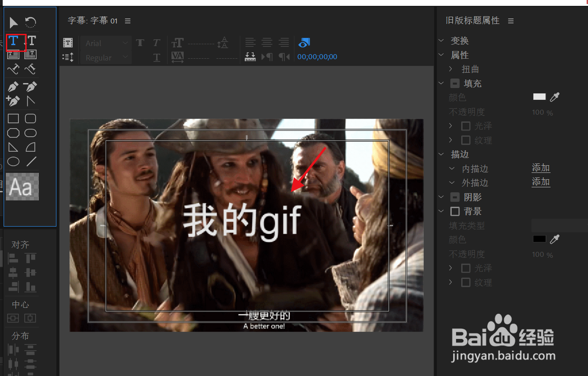Select the Ellipse tool
Screen dimensions: 588x376
point(14,162)
